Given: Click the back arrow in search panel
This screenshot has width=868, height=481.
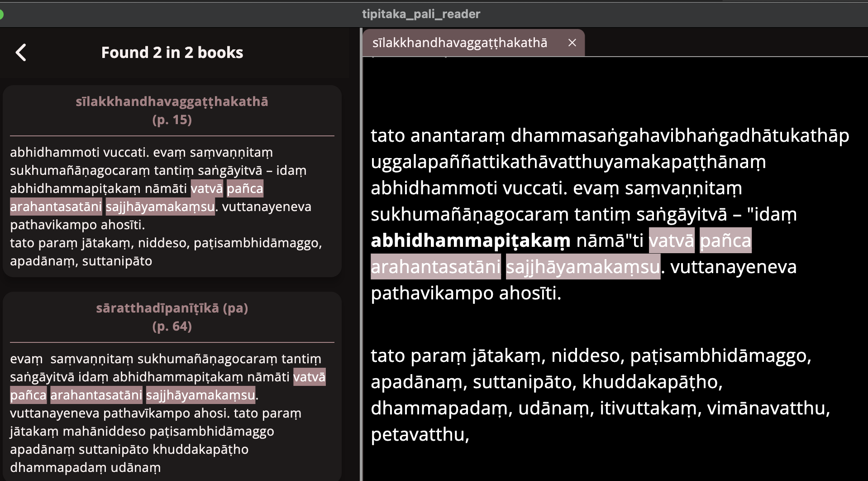Looking at the screenshot, I should (21, 53).
